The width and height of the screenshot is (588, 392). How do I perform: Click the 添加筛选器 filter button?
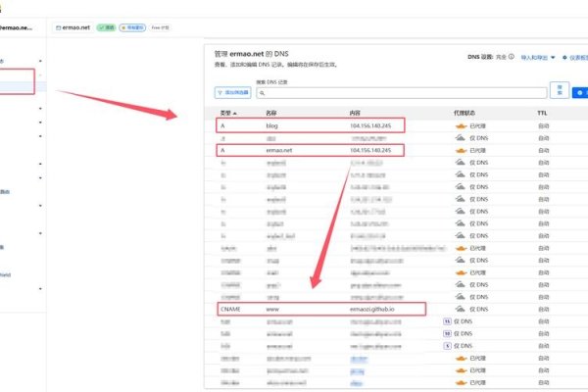point(233,93)
